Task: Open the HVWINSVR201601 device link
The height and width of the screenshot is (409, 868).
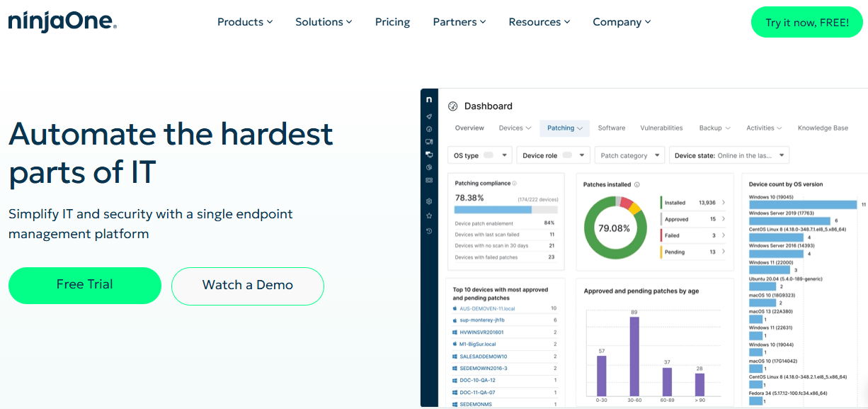Action: coord(481,332)
